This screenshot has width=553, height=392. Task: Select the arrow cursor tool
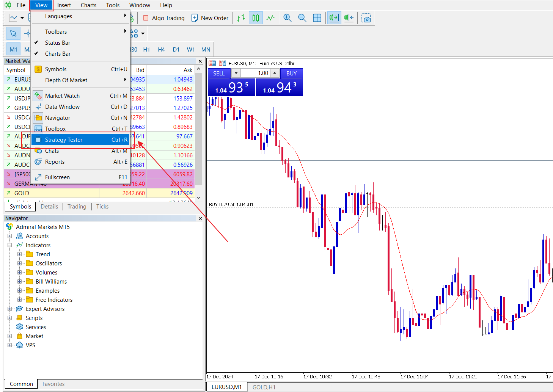point(14,34)
